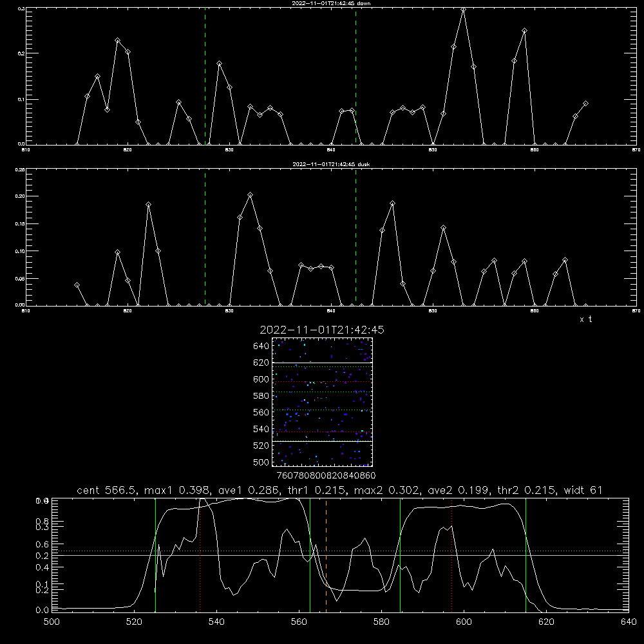Click the "620" y-axis label of scatter image
Viewport: 644px width, 644px height.
point(261,363)
